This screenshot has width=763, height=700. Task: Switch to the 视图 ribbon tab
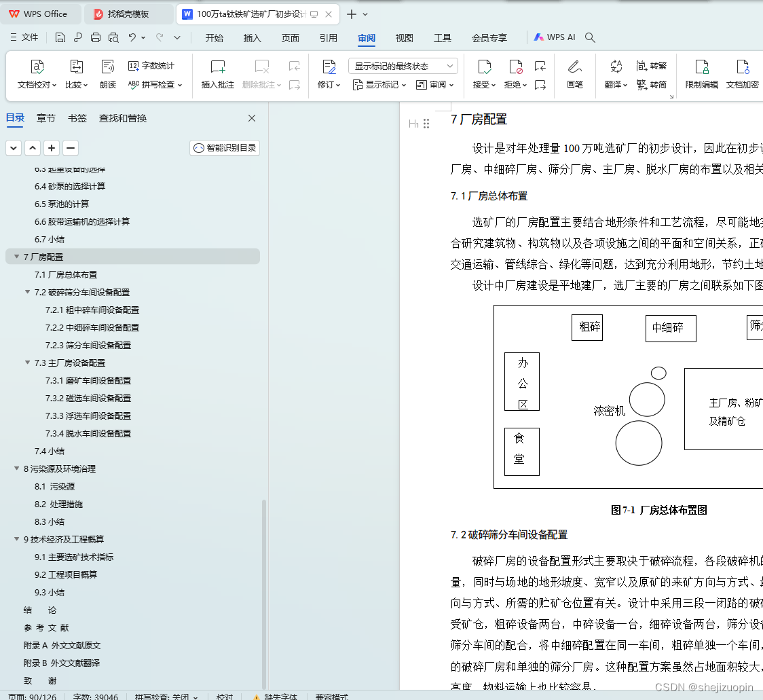coord(404,38)
